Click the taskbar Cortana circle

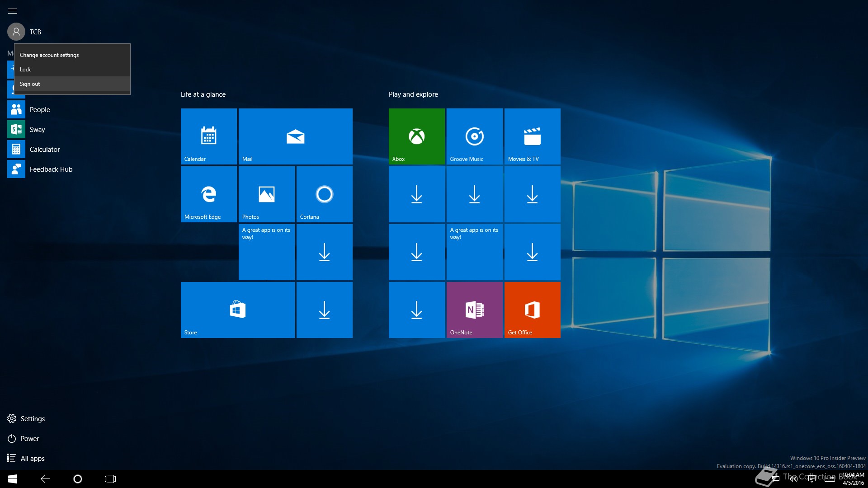(78, 479)
